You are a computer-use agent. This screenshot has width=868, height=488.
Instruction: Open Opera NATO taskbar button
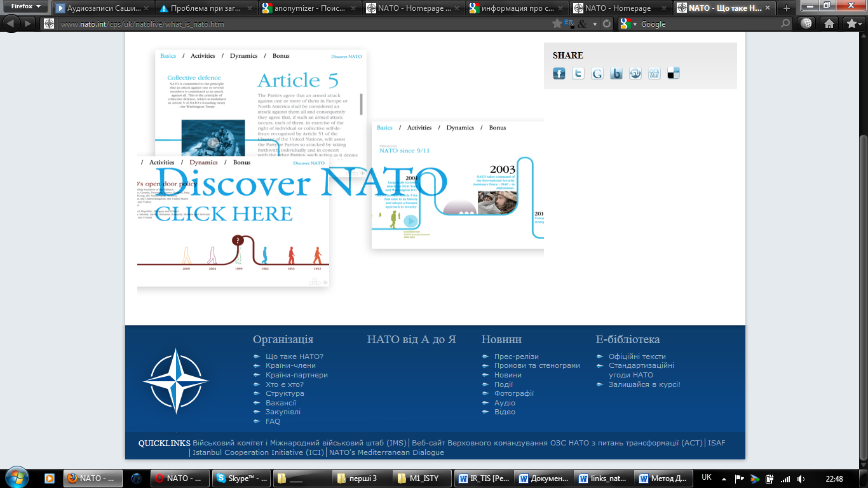(179, 478)
